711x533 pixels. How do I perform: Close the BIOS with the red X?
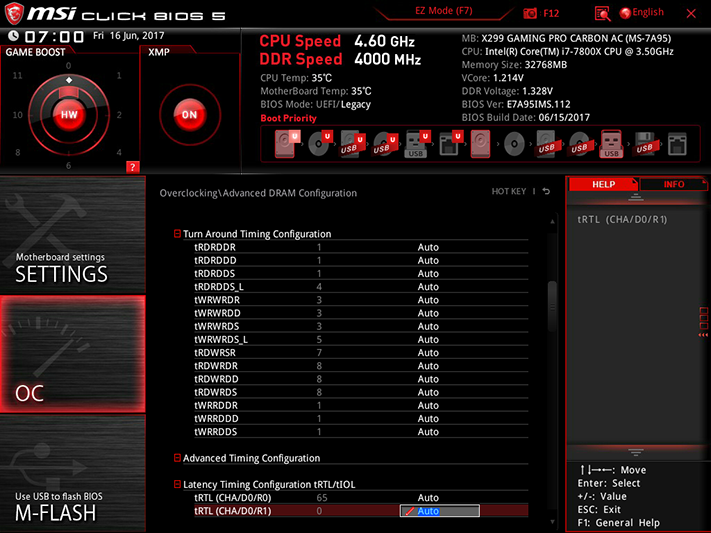coord(691,14)
